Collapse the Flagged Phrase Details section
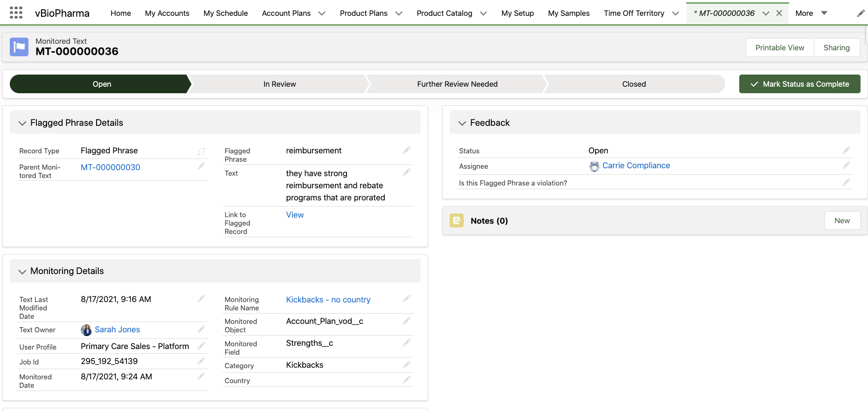This screenshot has width=868, height=412. [22, 123]
